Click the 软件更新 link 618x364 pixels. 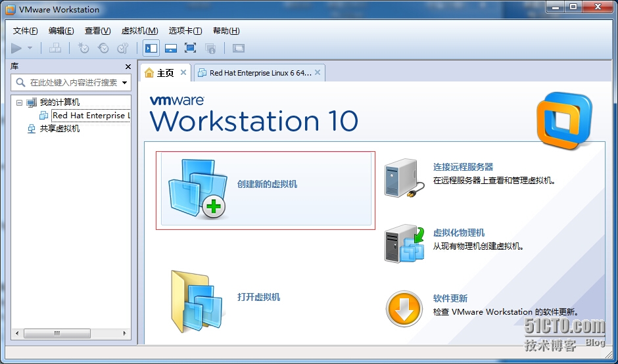tap(450, 298)
